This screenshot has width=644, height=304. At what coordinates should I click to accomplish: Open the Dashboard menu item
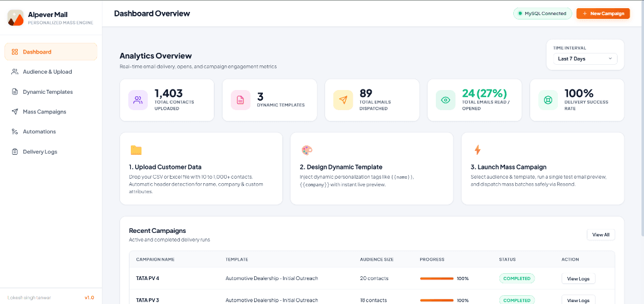51,52
